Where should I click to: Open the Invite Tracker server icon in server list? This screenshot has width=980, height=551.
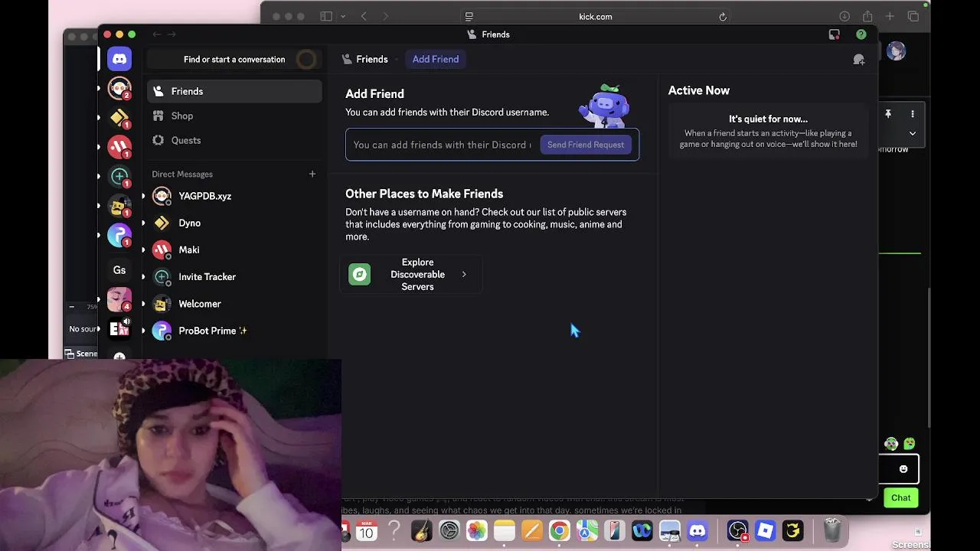click(119, 176)
